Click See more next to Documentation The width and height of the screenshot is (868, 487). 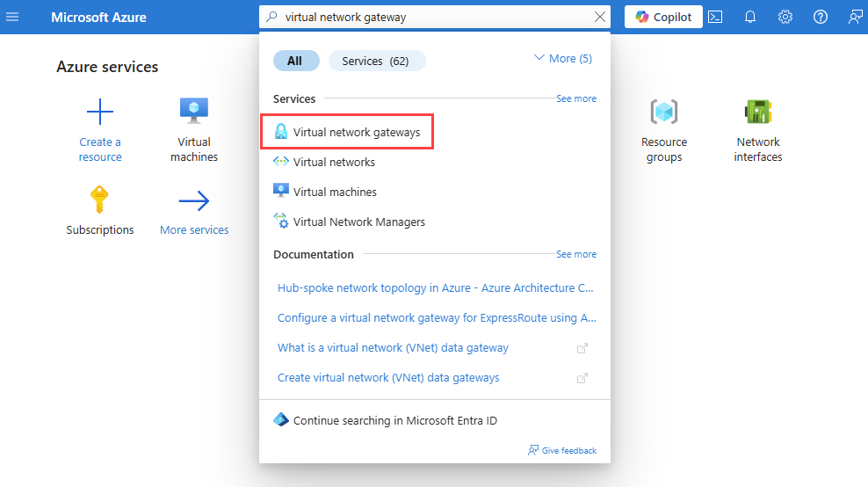point(576,254)
